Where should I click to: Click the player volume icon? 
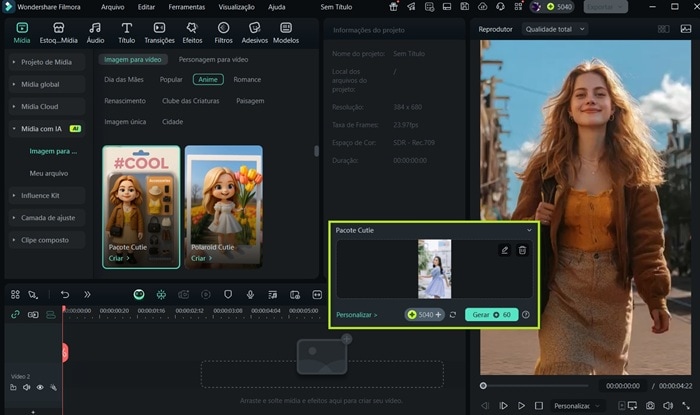click(668, 406)
